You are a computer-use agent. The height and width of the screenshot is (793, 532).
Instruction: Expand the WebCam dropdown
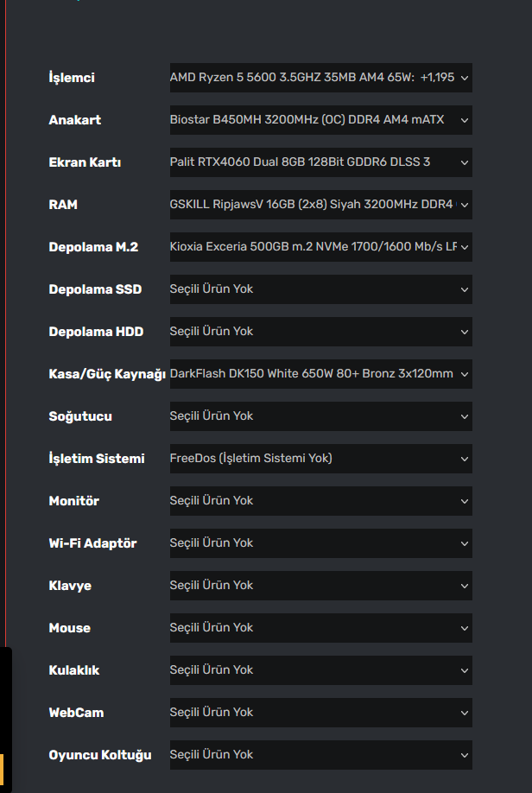coord(320,713)
